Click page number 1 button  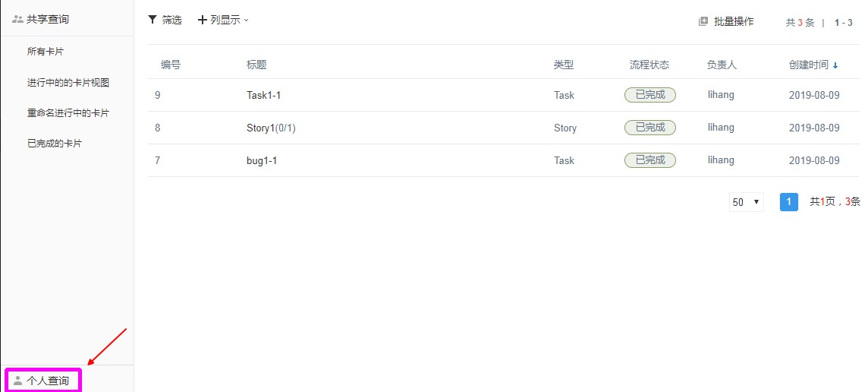(789, 202)
